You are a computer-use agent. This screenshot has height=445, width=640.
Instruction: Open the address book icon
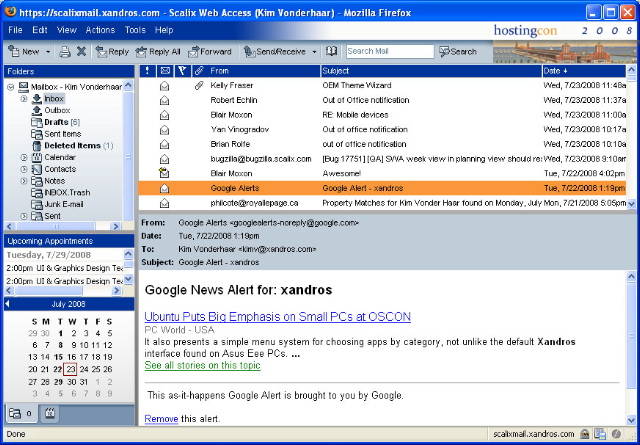point(331,51)
